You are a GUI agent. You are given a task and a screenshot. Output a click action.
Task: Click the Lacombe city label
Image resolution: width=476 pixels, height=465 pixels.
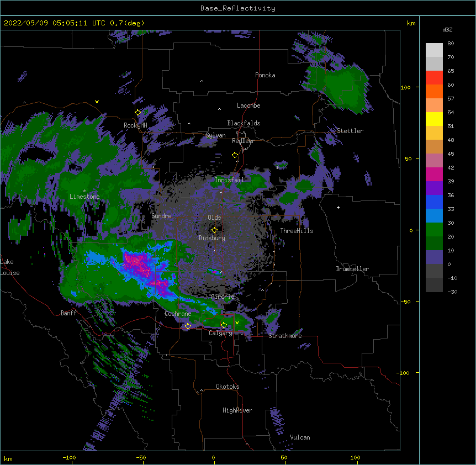[248, 105]
